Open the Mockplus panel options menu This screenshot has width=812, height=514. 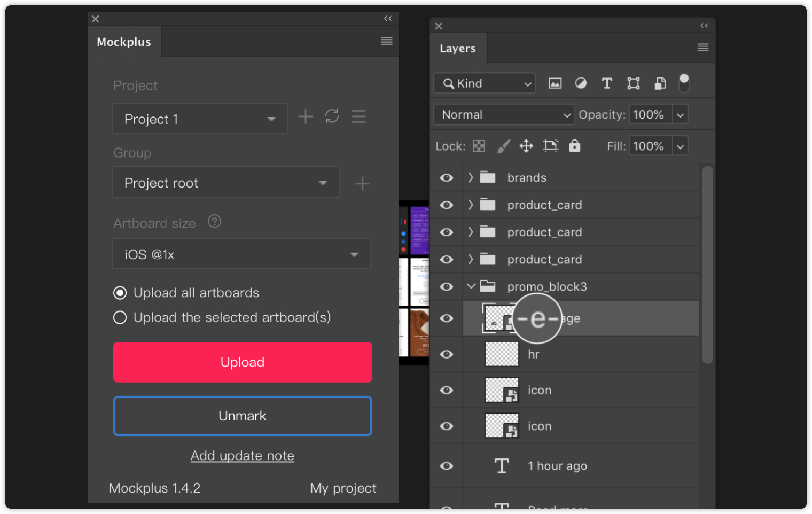coord(387,41)
